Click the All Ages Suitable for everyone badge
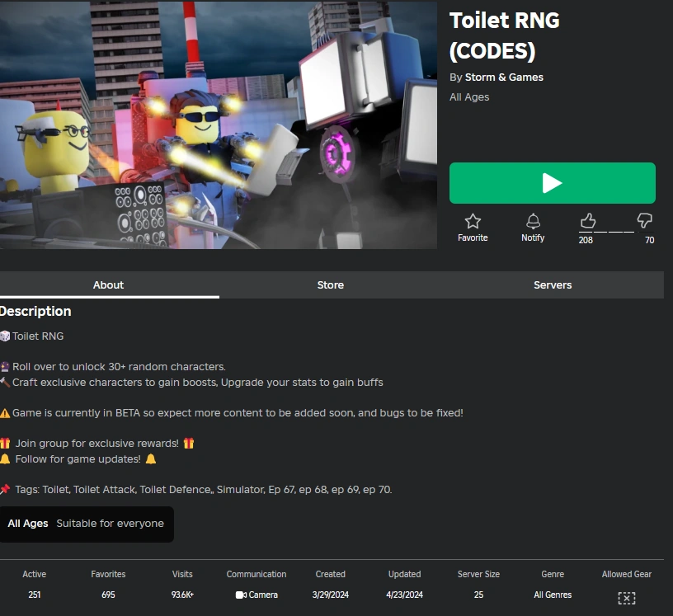Viewport: 673px width, 616px height. tap(87, 524)
